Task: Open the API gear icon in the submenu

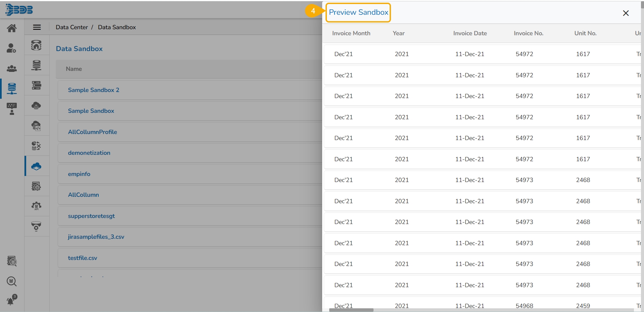Action: pyautogui.click(x=36, y=206)
